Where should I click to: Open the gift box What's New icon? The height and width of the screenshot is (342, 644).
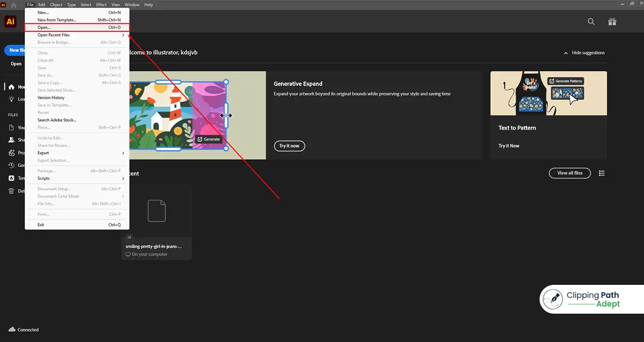(x=612, y=21)
